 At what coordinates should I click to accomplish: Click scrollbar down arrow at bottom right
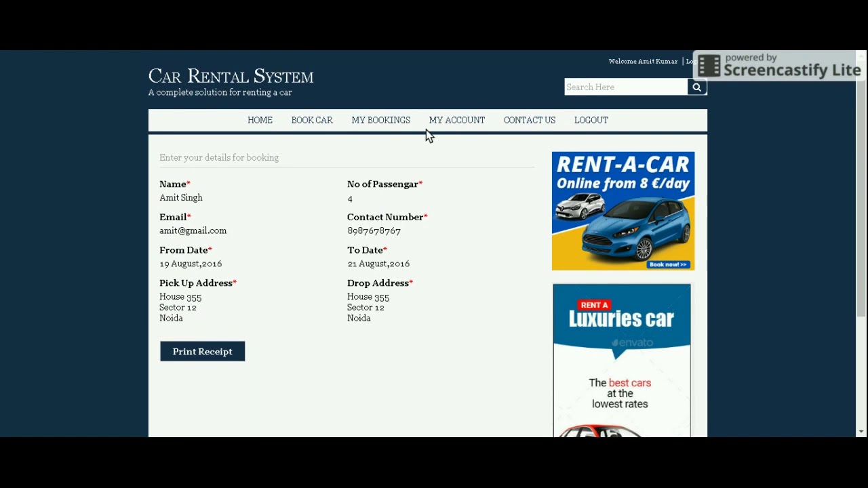click(861, 432)
